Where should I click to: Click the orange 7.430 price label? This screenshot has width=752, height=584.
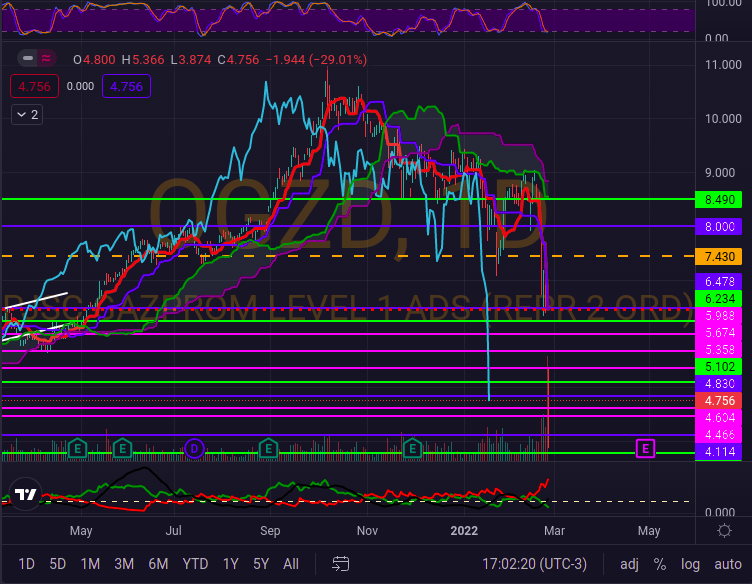click(721, 257)
